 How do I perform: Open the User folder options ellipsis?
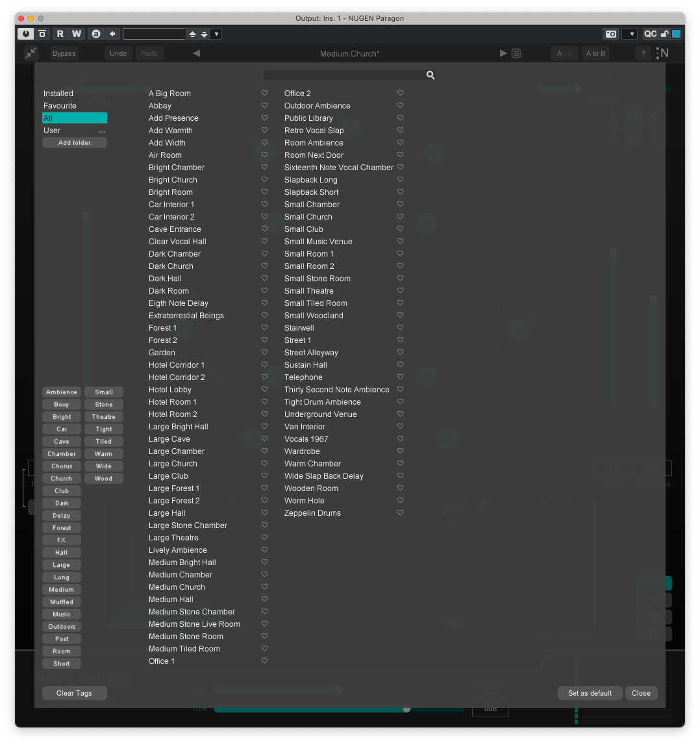click(x=102, y=131)
